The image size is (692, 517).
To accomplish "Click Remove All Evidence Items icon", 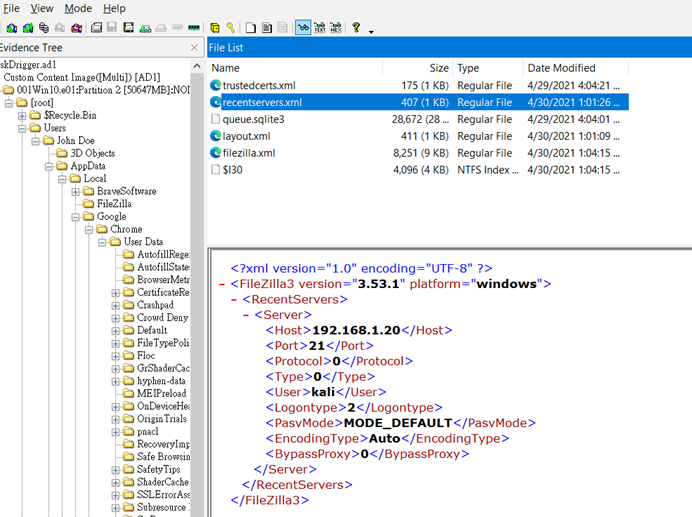I will point(77,28).
